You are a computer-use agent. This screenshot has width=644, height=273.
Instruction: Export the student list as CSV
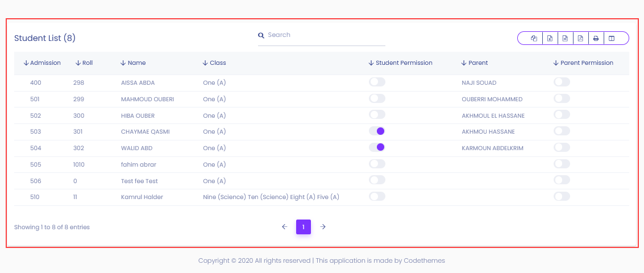(x=565, y=38)
